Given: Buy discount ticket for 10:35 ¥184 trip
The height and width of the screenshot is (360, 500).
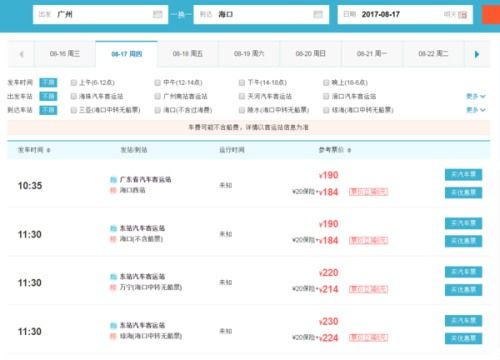Looking at the screenshot, I should [463, 193].
